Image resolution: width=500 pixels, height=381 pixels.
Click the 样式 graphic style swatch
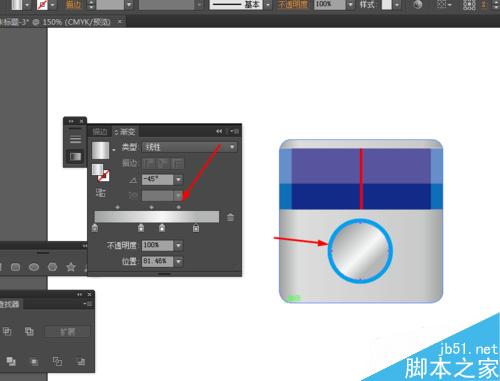tap(387, 5)
